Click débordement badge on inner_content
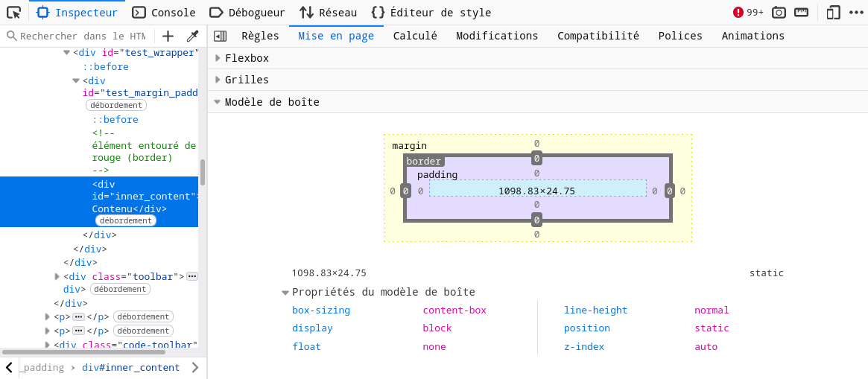868x379 pixels. pos(125,220)
